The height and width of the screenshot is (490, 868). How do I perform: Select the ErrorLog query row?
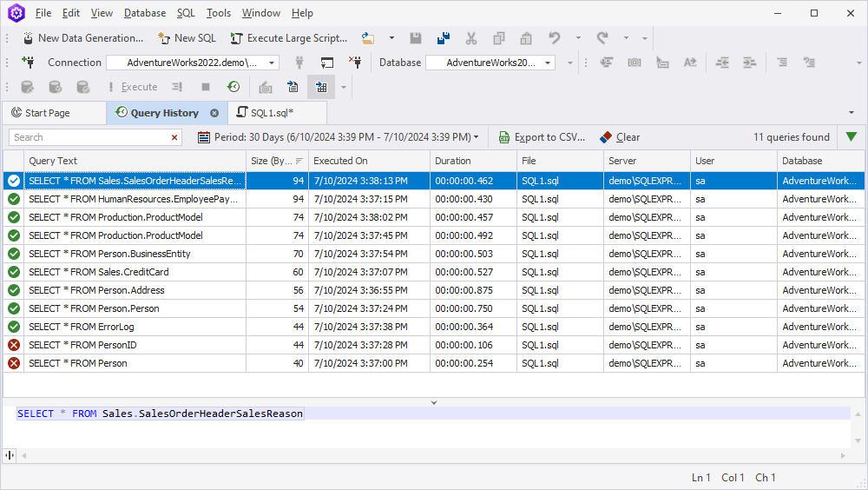click(434, 327)
